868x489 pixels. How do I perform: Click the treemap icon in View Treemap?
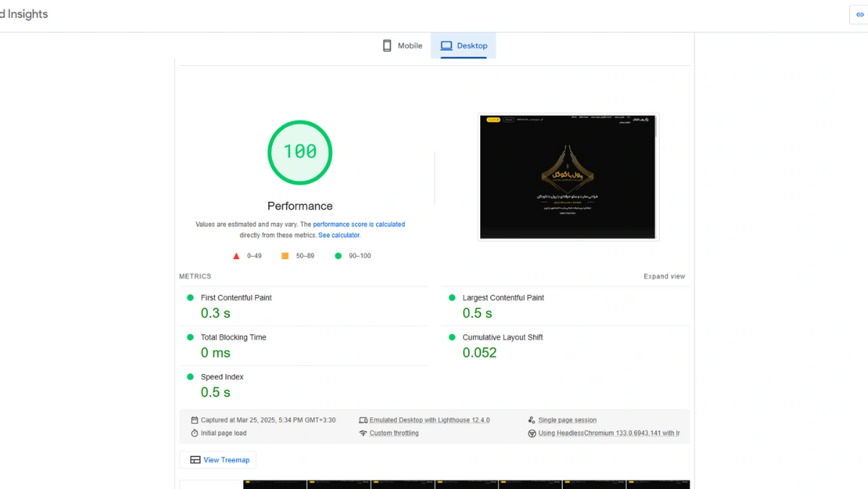[195, 460]
